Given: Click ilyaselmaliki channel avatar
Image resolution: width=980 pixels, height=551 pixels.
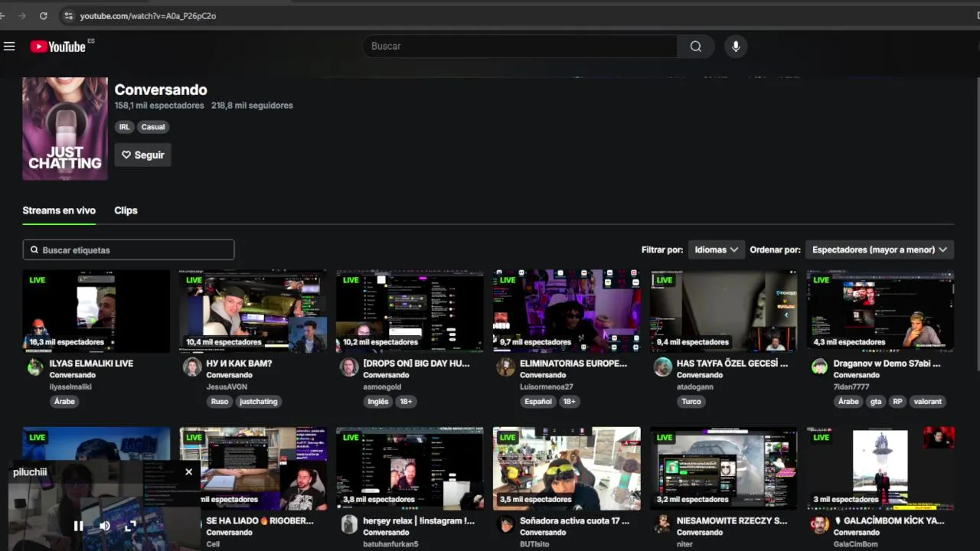Looking at the screenshot, I should point(35,367).
